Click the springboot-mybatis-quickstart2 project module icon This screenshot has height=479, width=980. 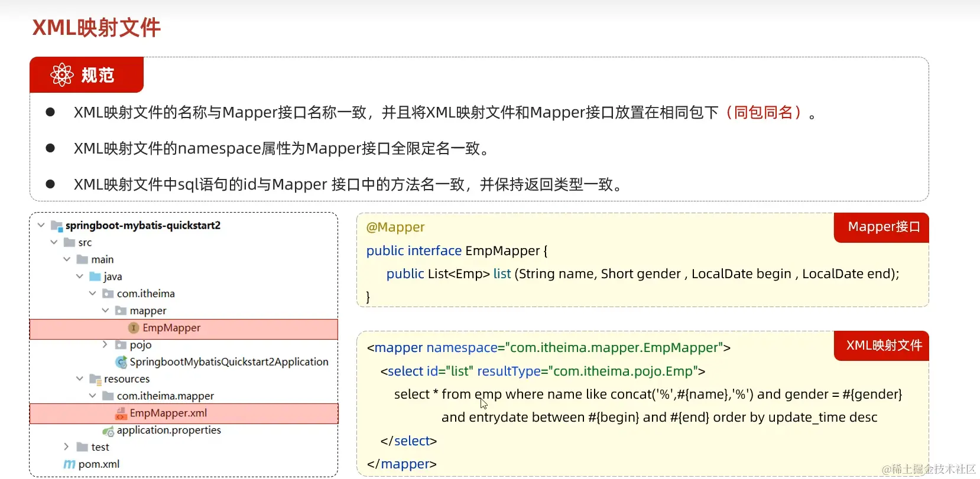pos(57,226)
